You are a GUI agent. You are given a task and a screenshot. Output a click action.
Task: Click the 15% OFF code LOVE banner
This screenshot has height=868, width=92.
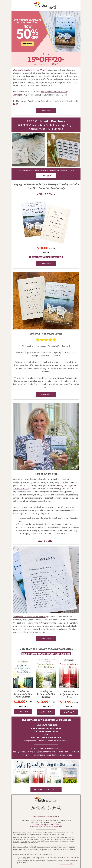[x=46, y=59]
